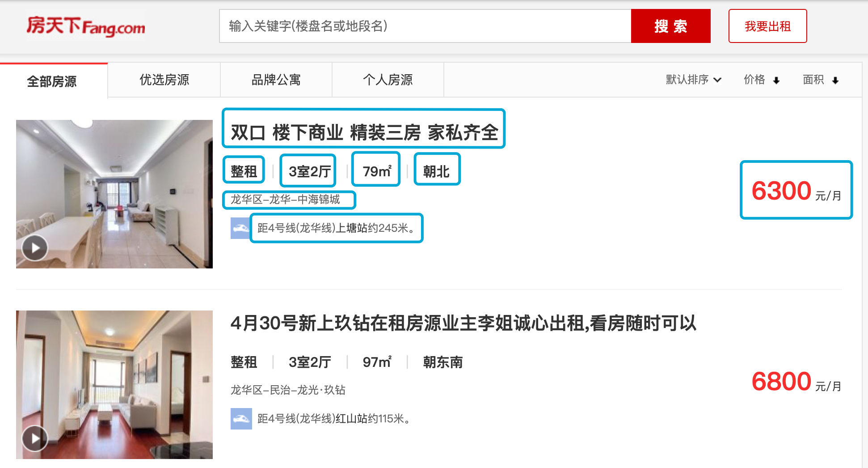Viewport: 868px width, 468px height.
Task: Click the 我要出租 button
Action: click(767, 26)
